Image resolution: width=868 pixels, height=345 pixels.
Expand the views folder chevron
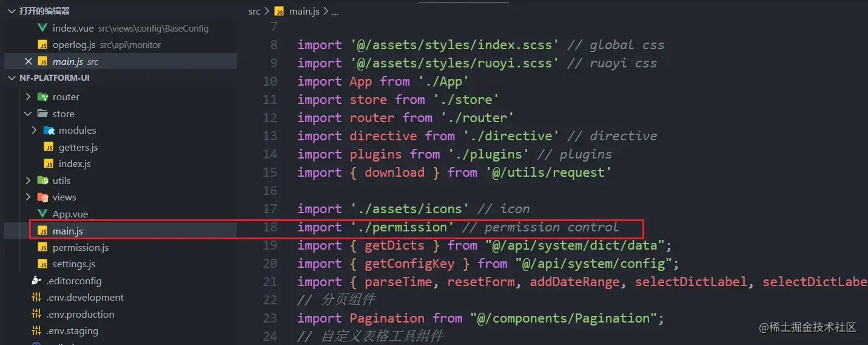click(x=28, y=197)
